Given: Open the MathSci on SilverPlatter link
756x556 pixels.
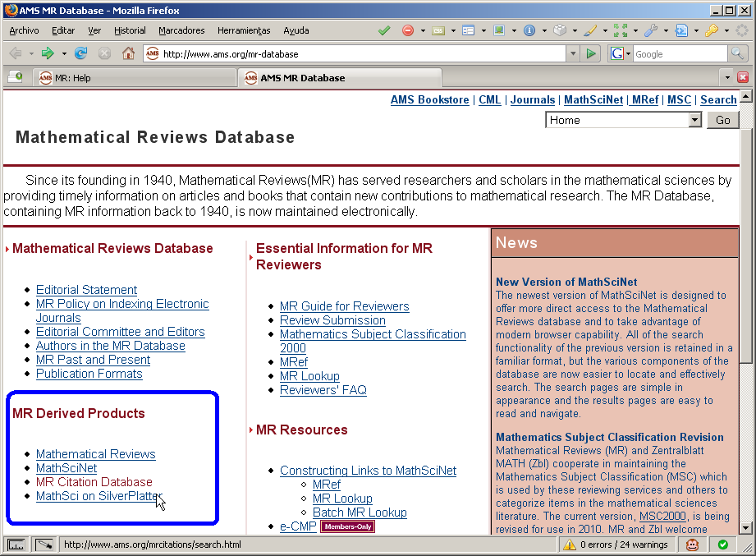Looking at the screenshot, I should pyautogui.click(x=99, y=496).
